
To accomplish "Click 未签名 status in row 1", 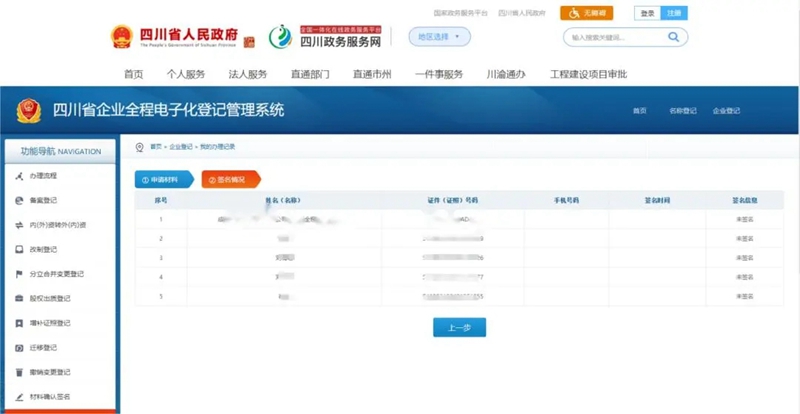I will tap(745, 220).
